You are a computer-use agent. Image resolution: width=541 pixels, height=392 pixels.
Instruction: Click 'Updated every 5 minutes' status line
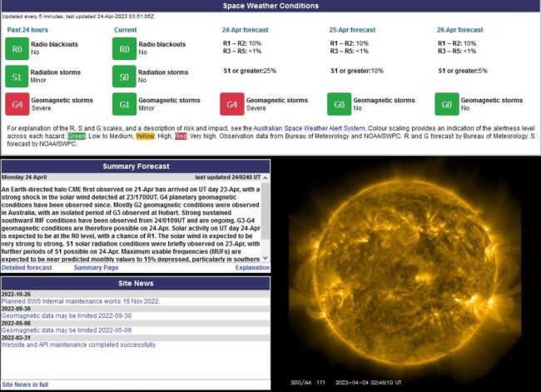[77, 17]
